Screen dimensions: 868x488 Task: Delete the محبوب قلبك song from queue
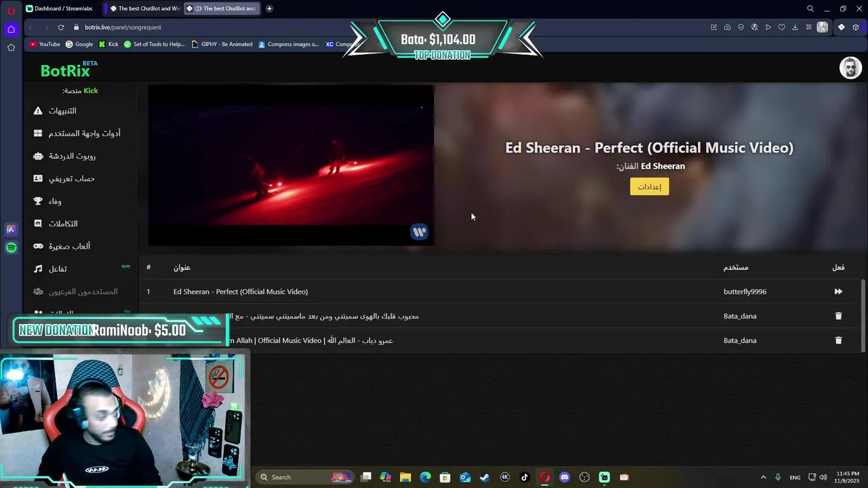pyautogui.click(x=838, y=316)
